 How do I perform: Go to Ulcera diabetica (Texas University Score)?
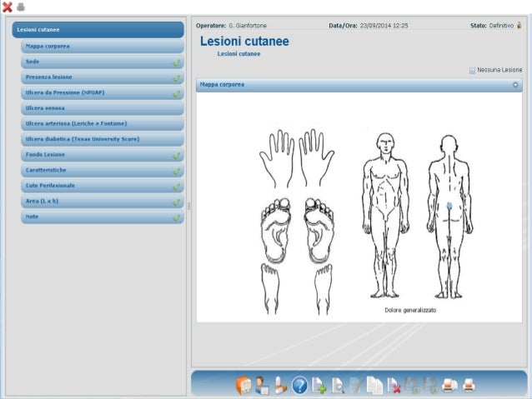[x=102, y=138]
